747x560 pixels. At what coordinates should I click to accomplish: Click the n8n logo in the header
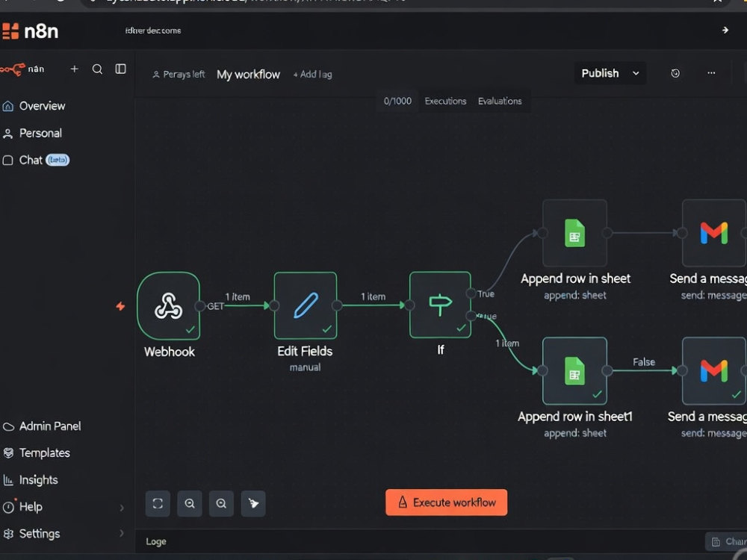coord(30,31)
